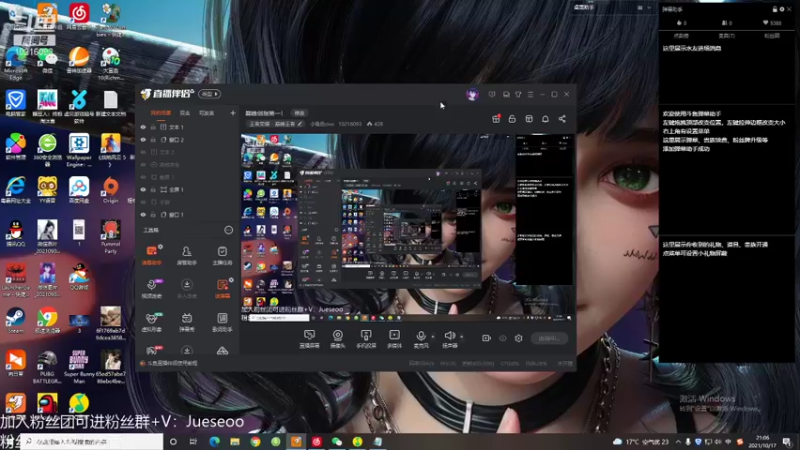The image size is (800, 450).
Task: Open the user avatar in the title bar
Action: (472, 94)
